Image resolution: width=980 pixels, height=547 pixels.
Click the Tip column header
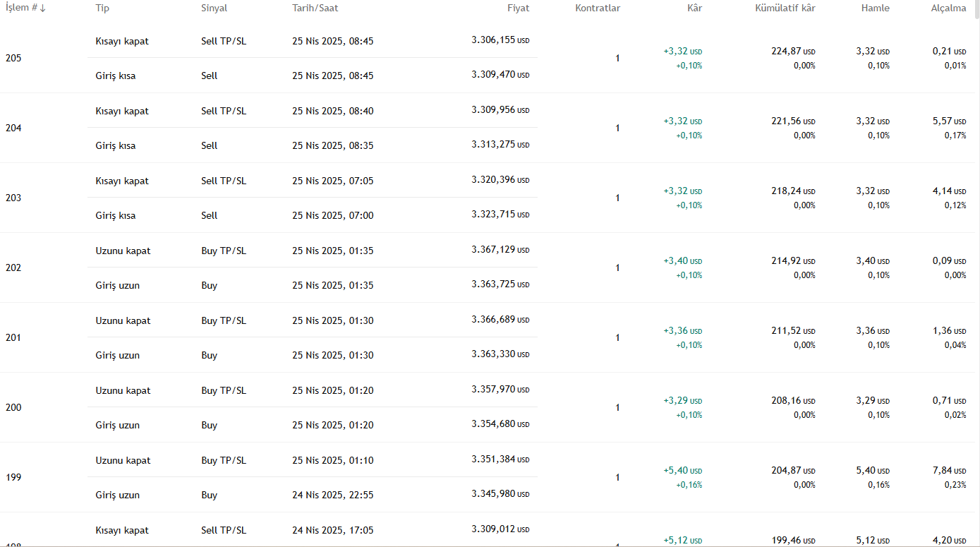pos(102,8)
